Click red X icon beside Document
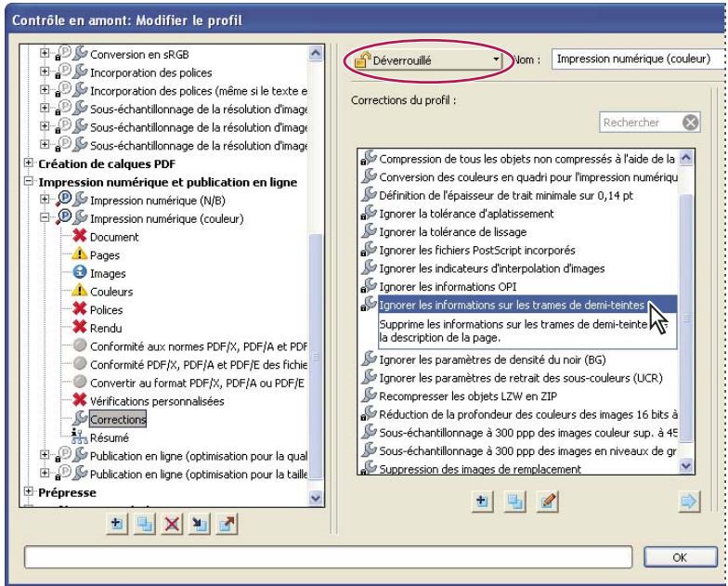Viewport: 728px width, 586px height. [80, 236]
